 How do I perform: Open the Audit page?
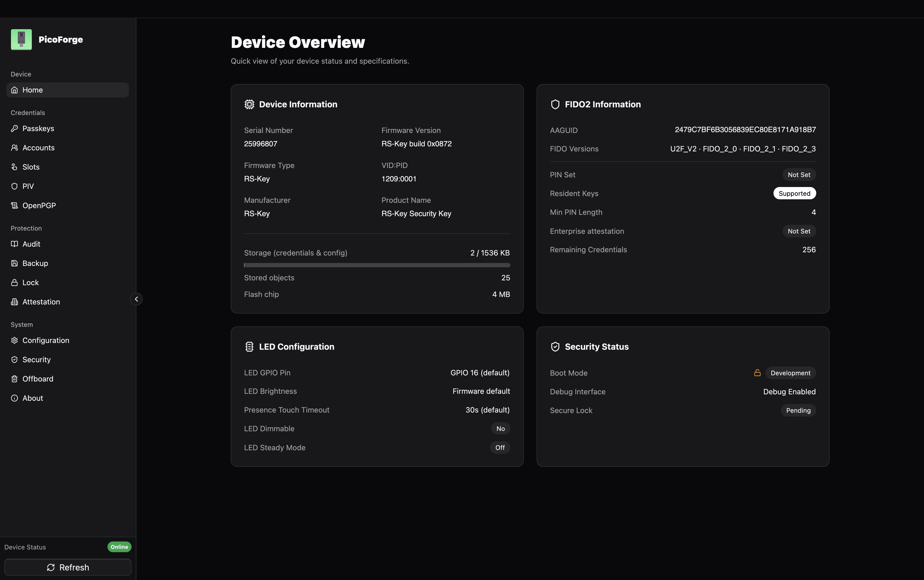(x=67, y=244)
